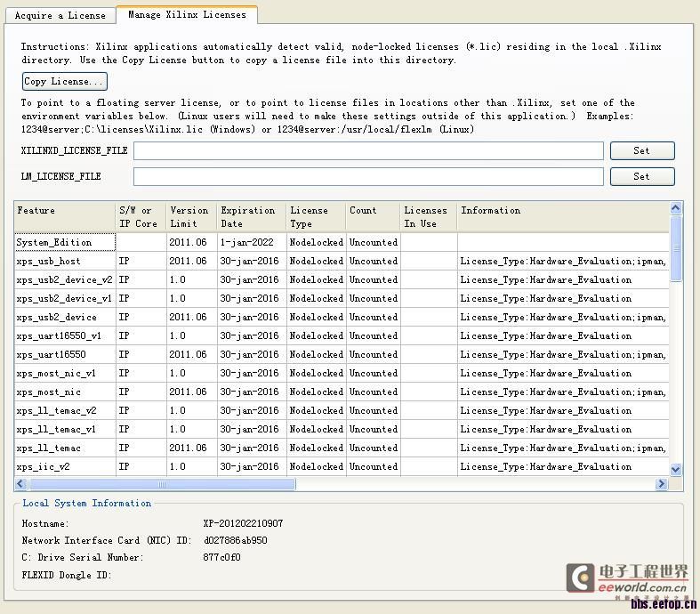Click the horizontal scrollbar thumb
700x614 pixels.
[162, 485]
